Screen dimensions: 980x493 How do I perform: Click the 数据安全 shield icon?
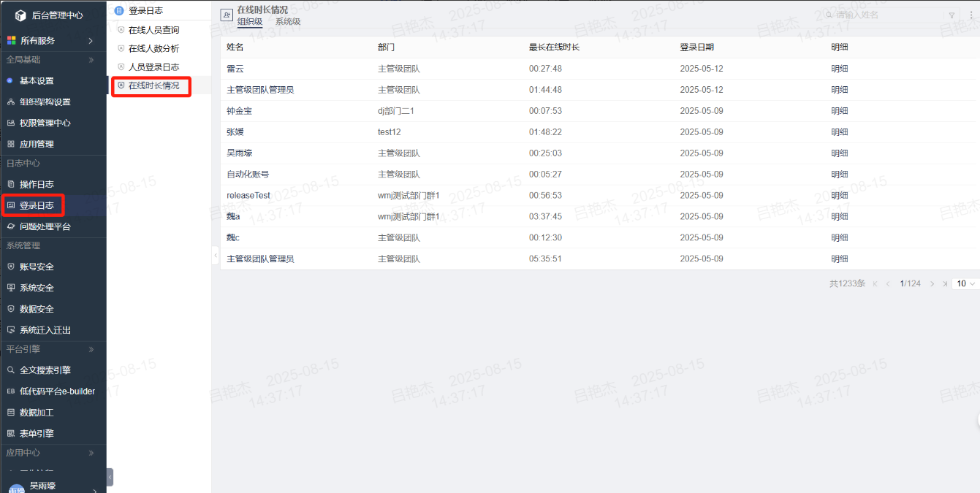tap(10, 310)
